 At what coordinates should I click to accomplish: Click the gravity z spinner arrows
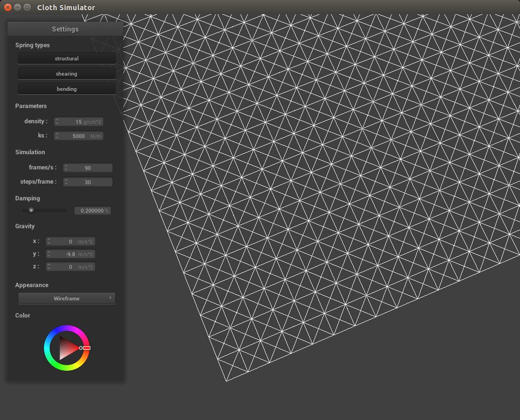49,267
